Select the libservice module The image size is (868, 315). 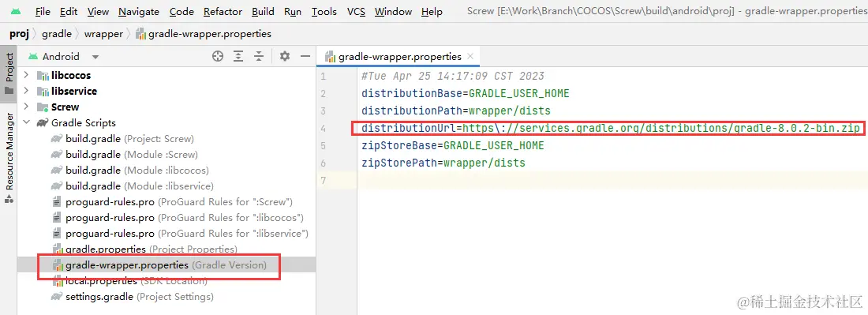tap(74, 91)
